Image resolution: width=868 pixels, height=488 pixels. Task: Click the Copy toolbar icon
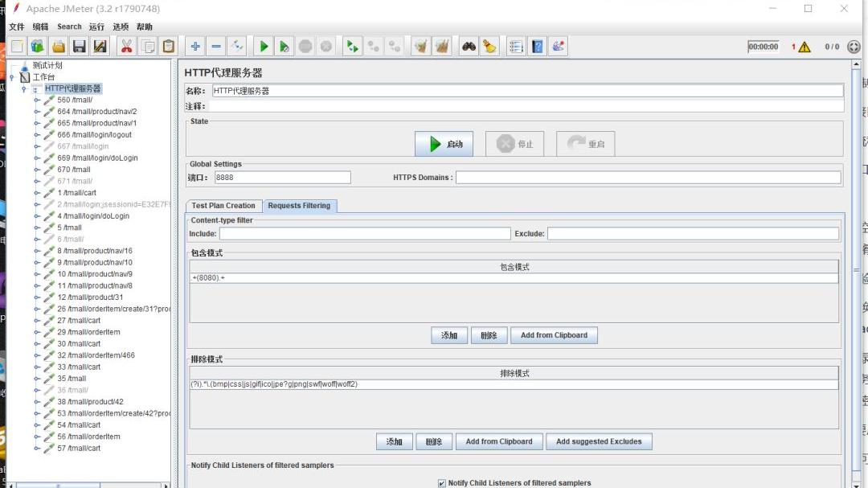coord(148,47)
